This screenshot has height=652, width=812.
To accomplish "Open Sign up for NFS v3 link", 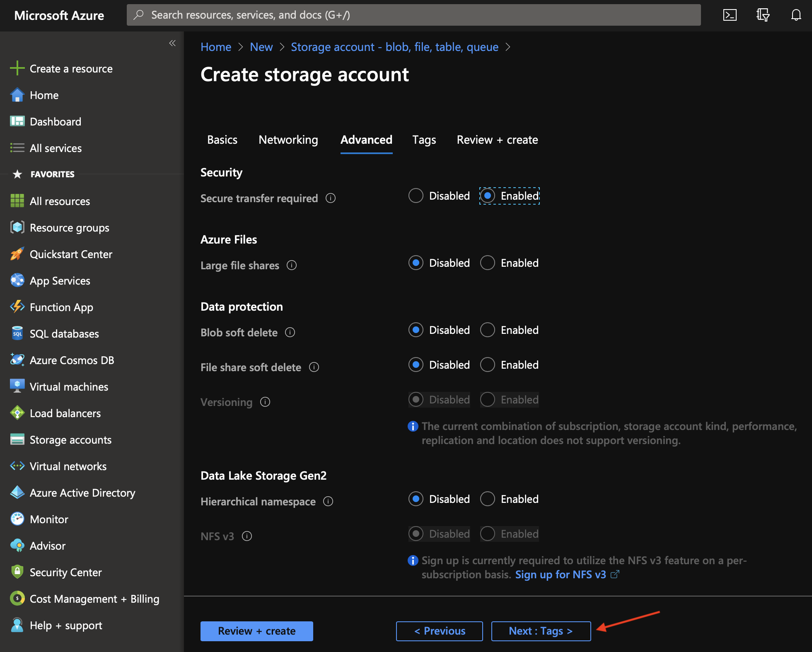I will coord(567,575).
